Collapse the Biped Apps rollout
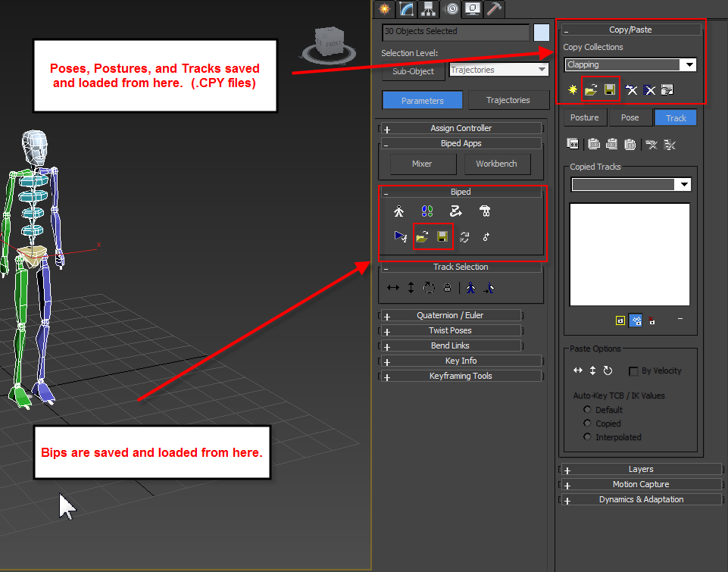728x572 pixels. tap(461, 143)
